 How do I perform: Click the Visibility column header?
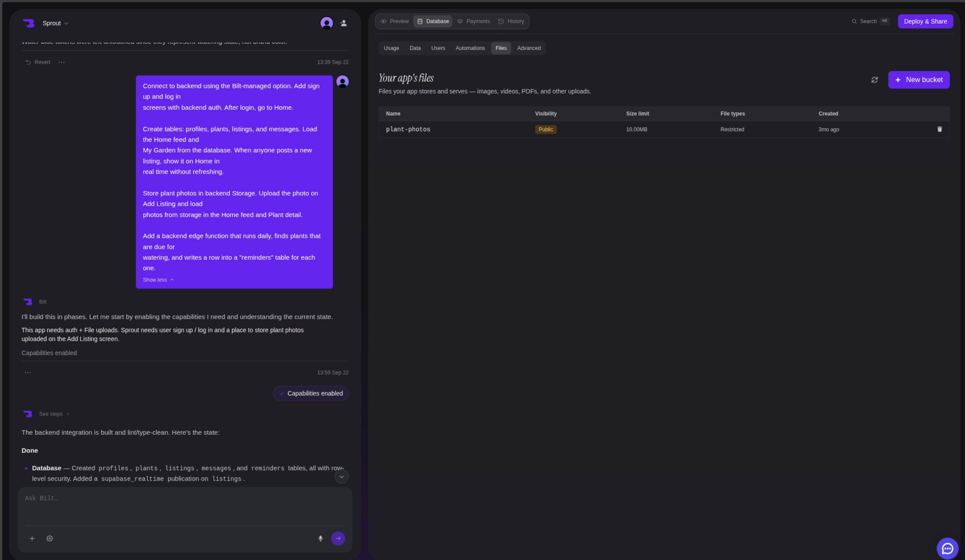coord(546,114)
